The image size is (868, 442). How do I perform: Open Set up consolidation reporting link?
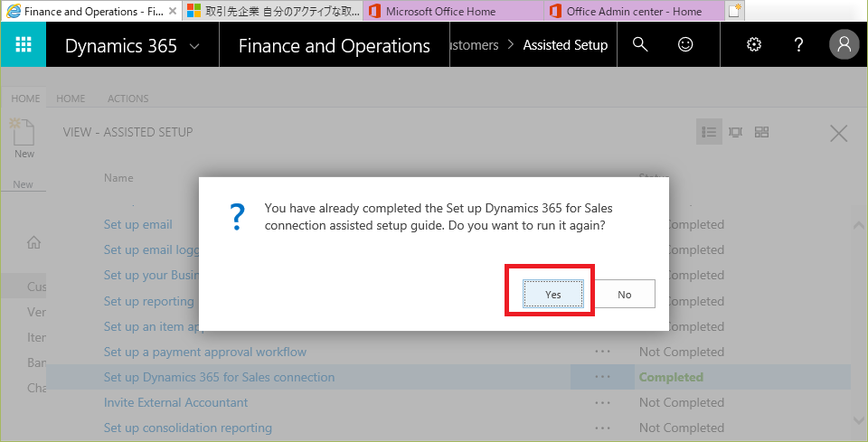188,428
